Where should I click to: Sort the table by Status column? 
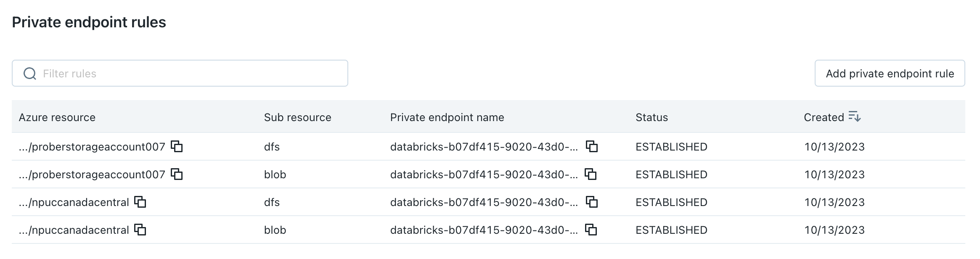click(x=651, y=117)
